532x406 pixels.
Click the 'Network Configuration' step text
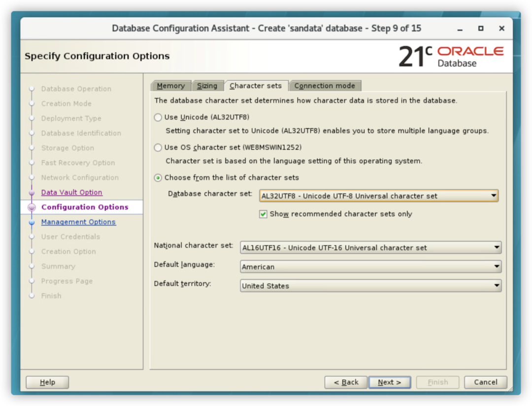[80, 177]
